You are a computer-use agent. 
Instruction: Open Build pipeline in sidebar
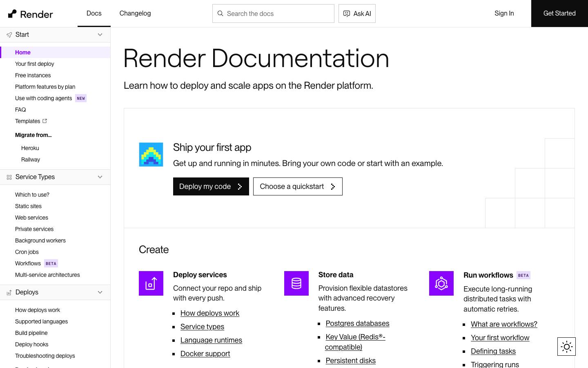pos(31,333)
